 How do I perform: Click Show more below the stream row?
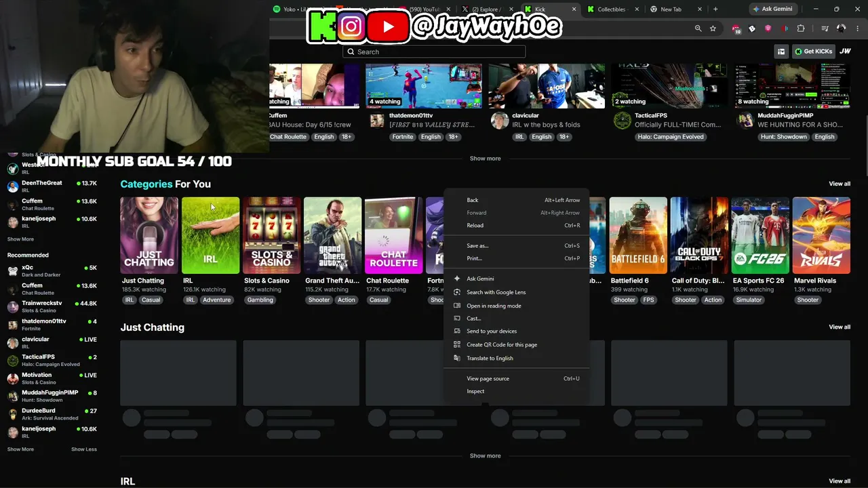[486, 159]
